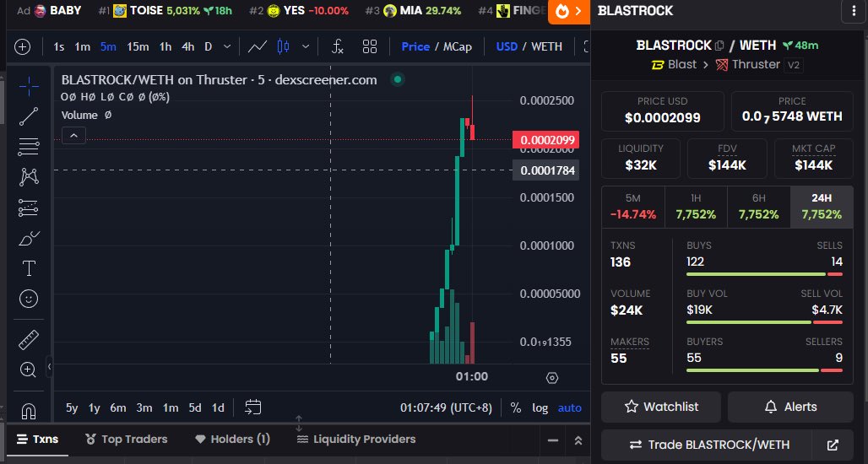Viewport: 868px width, 464px height.
Task: Collapse the drawing toolbar side arrow
Action: click(49, 366)
